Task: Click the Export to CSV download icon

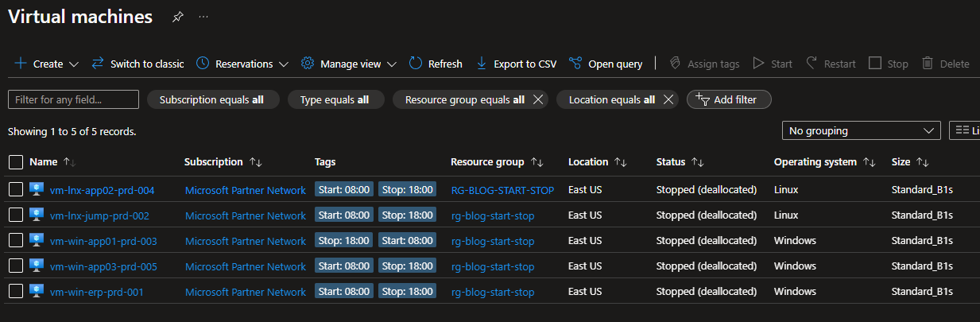Action: [x=481, y=64]
